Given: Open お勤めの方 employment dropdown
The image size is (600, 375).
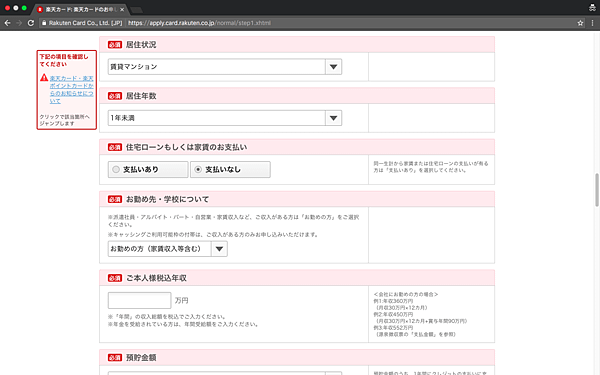Looking at the screenshot, I should (168, 249).
